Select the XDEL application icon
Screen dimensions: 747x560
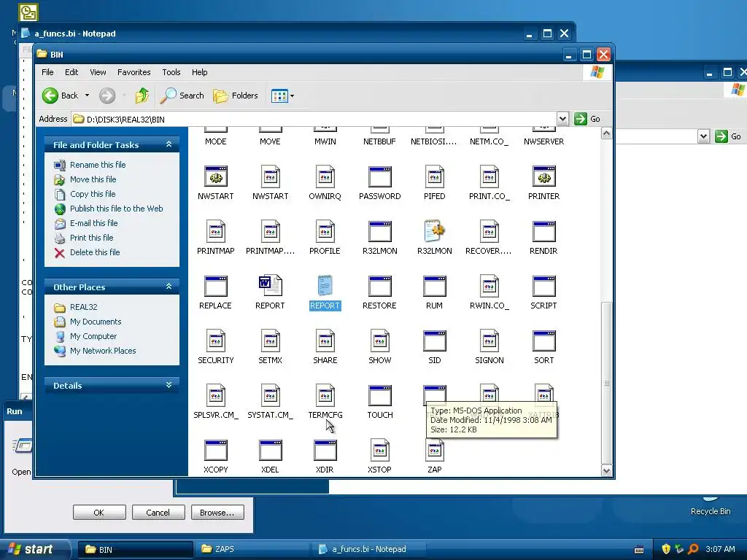coord(270,451)
